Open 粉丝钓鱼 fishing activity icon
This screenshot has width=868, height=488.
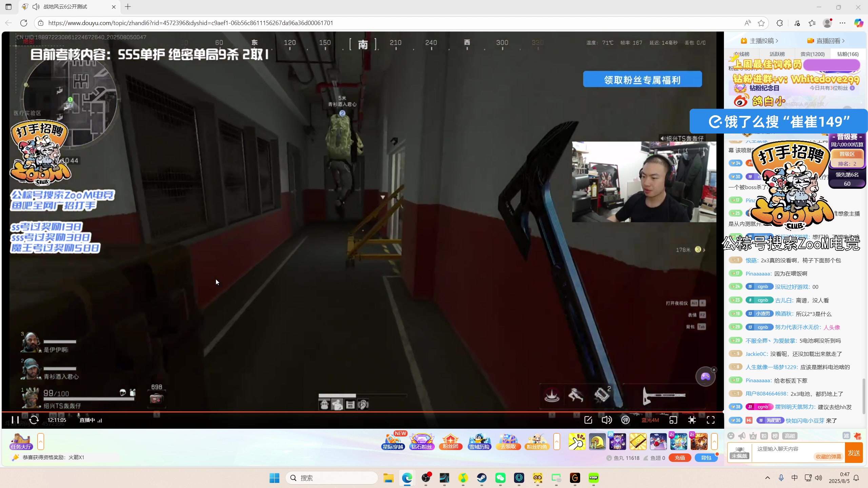(537, 442)
